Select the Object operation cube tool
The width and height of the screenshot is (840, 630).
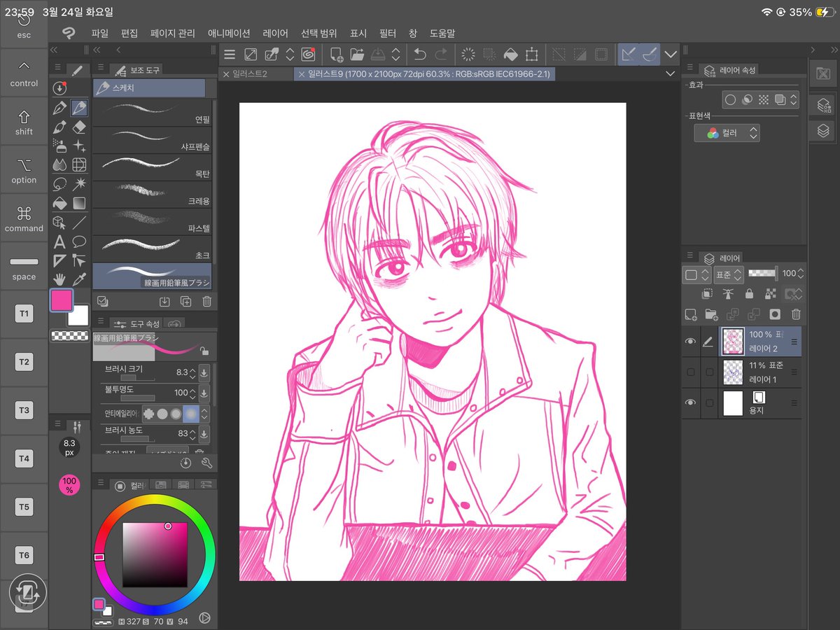(59, 223)
